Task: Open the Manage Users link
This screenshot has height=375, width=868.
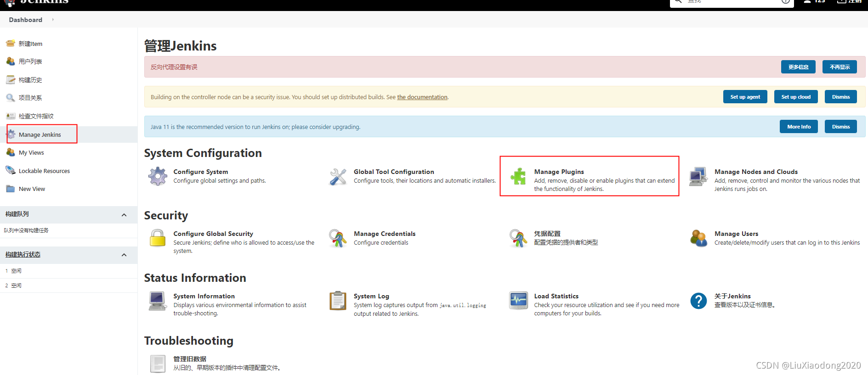Action: [736, 234]
